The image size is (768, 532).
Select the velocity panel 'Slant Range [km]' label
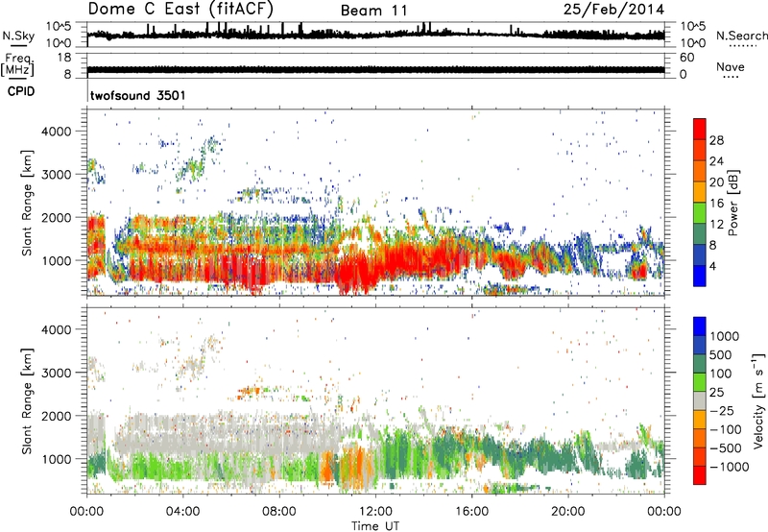(x=27, y=401)
